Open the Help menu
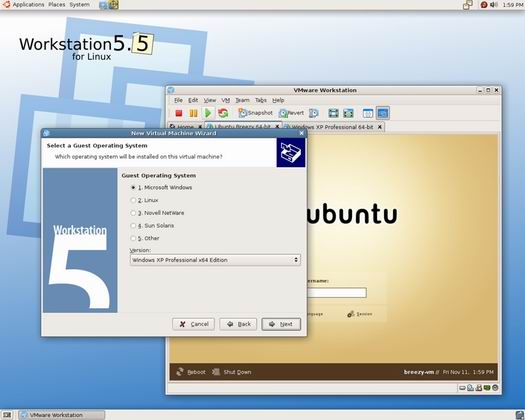Image resolution: width=525 pixels, height=420 pixels. [278, 100]
